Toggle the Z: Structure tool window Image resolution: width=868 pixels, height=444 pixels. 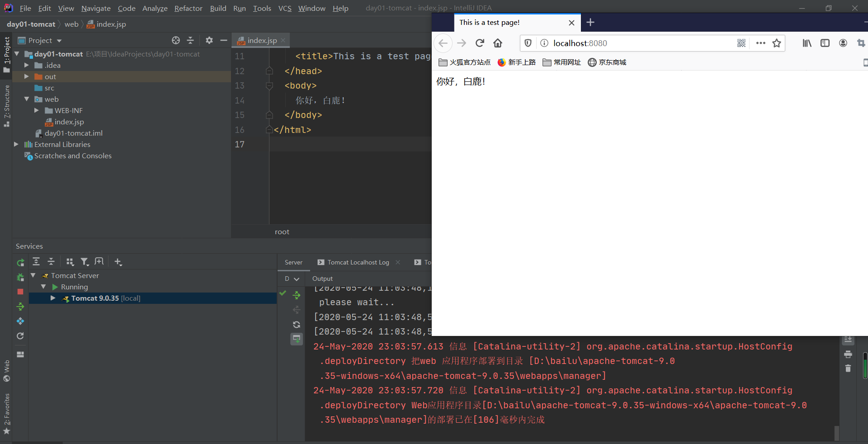coord(6,105)
